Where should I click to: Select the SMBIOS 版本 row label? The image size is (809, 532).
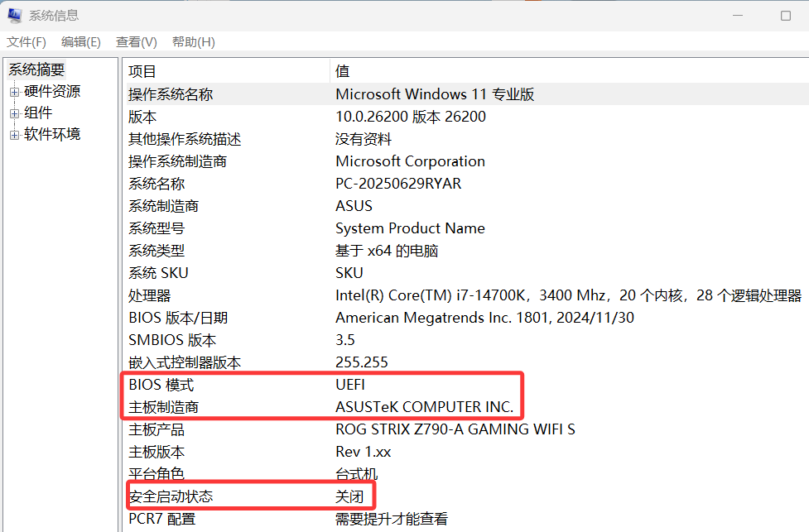pos(172,340)
